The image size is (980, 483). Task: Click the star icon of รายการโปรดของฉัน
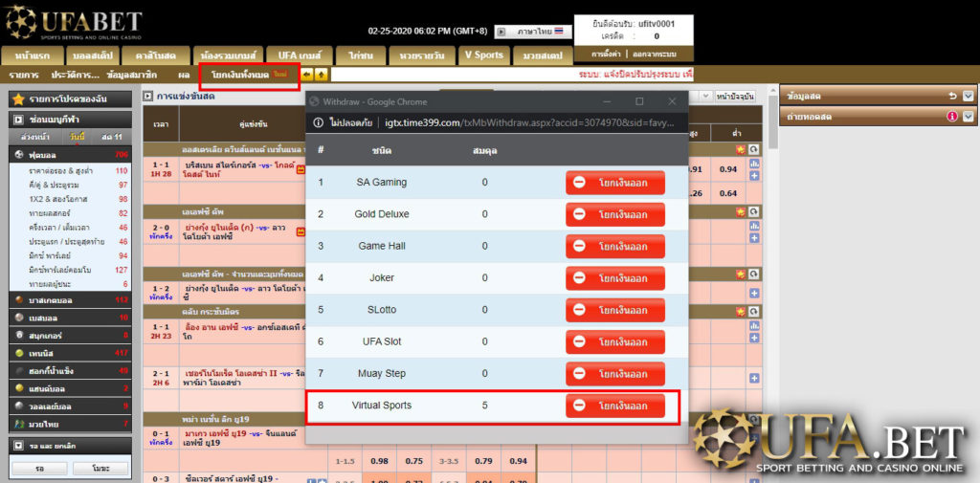19,99
